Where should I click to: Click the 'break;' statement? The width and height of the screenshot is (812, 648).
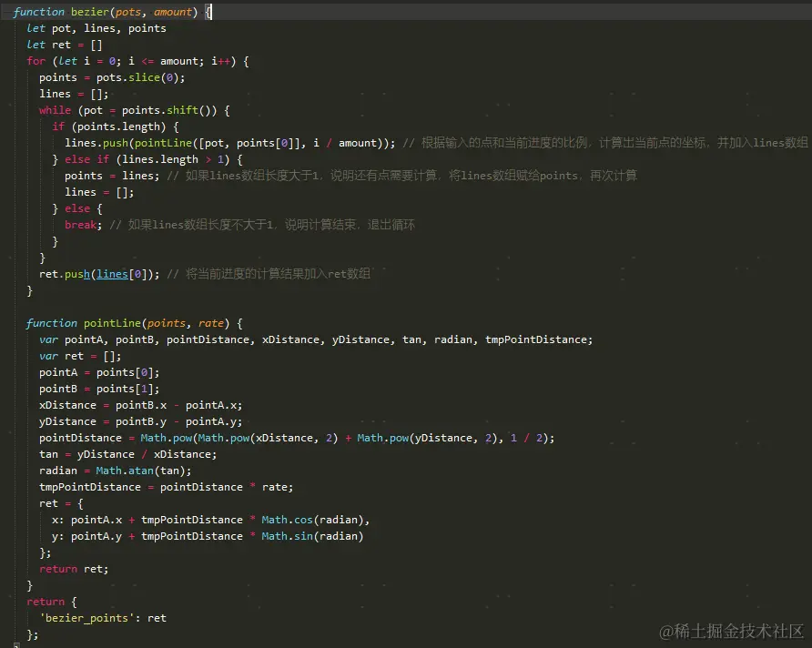click(84, 225)
